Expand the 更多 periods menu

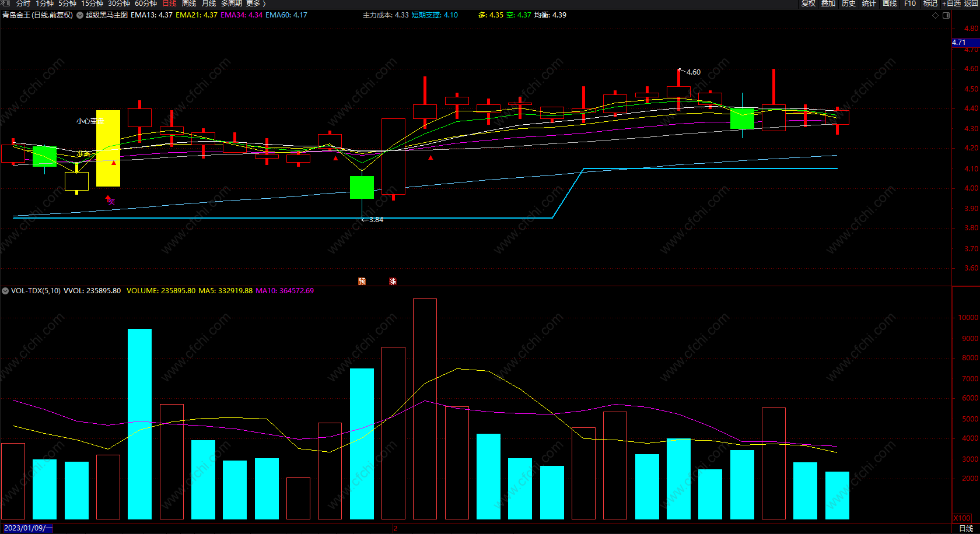(x=256, y=3)
